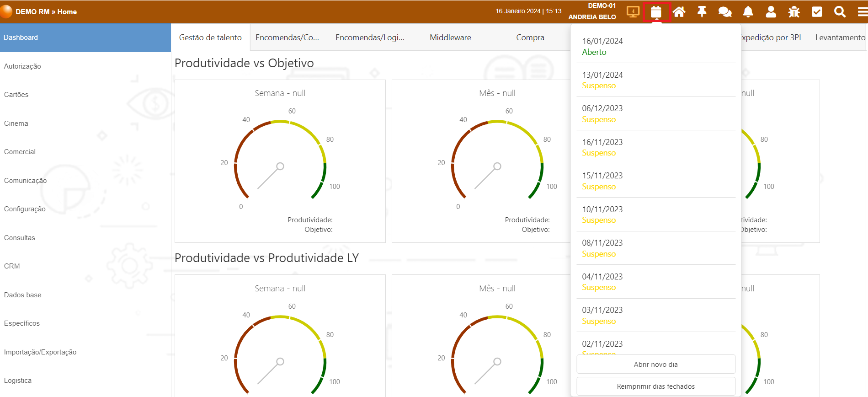Select the 08/11/2023 Suspenso day entry
The image size is (868, 397).
(656, 248)
